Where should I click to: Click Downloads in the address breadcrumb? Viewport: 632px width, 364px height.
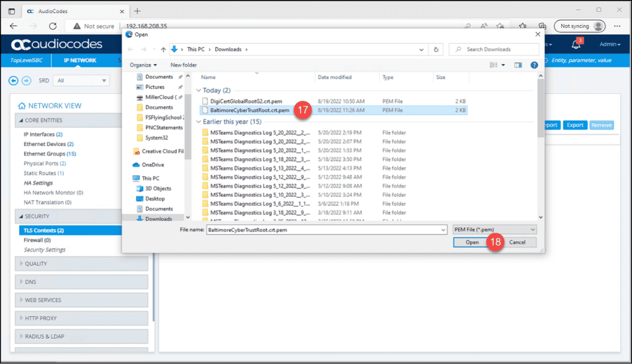(x=228, y=49)
